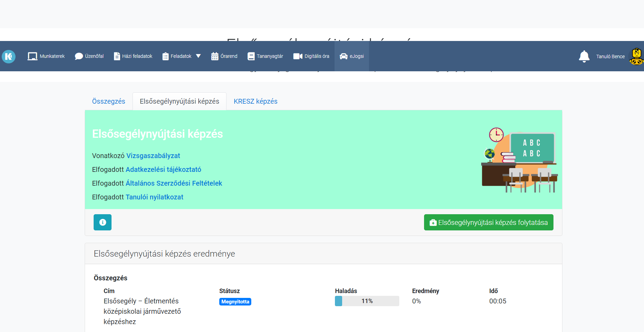Open the Tanulói nyilatkozat link
Viewport: 644px width, 332px height.
pyautogui.click(x=155, y=197)
